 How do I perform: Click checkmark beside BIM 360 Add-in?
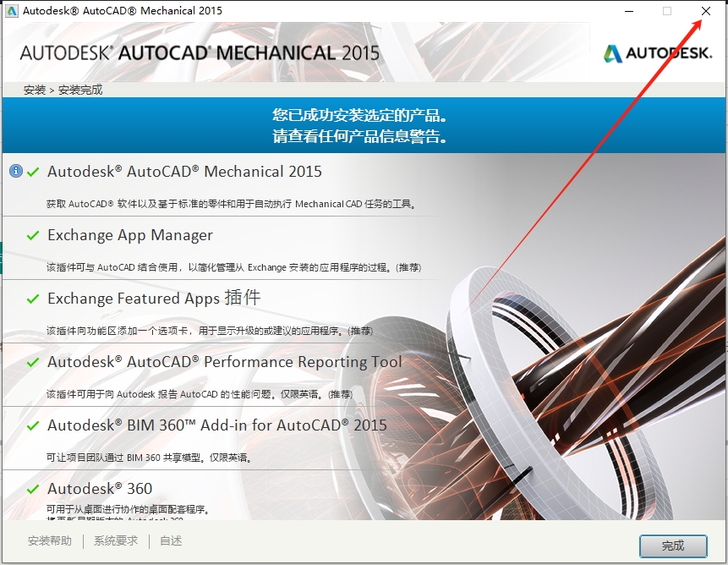coord(34,425)
